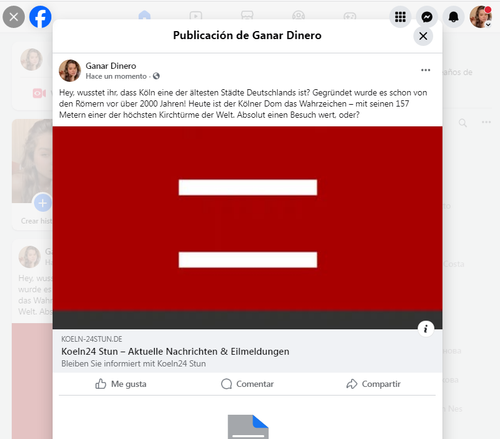Click the German post text about Köln
Screen dimensions: 500x439
[x=243, y=104]
